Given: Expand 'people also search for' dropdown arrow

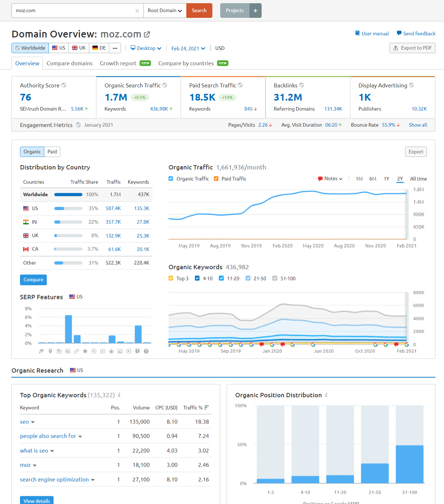Looking at the screenshot, I should pyautogui.click(x=80, y=437).
